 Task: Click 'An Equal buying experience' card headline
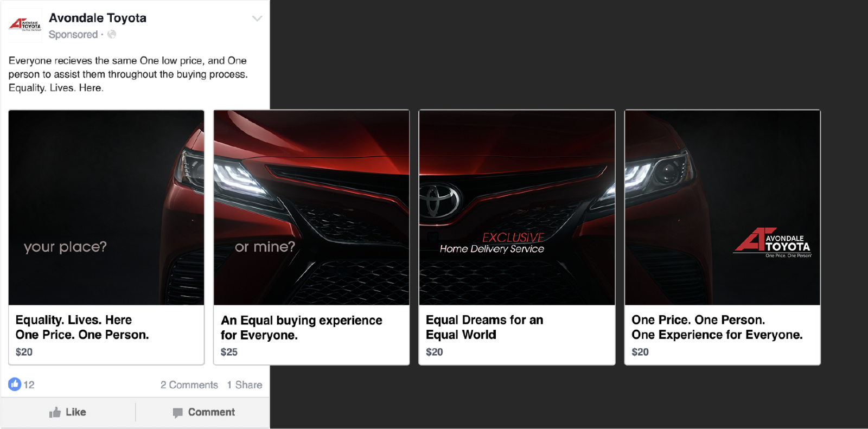302,328
